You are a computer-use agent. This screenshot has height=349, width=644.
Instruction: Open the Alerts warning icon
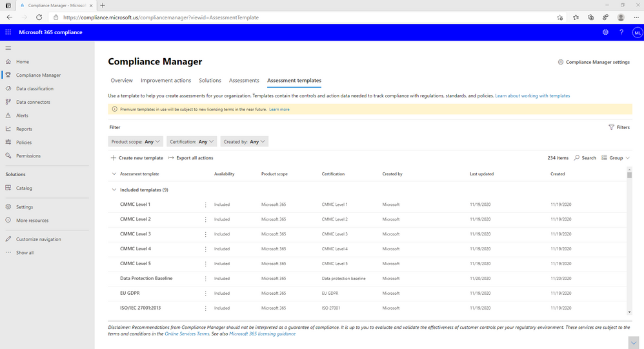[8, 115]
